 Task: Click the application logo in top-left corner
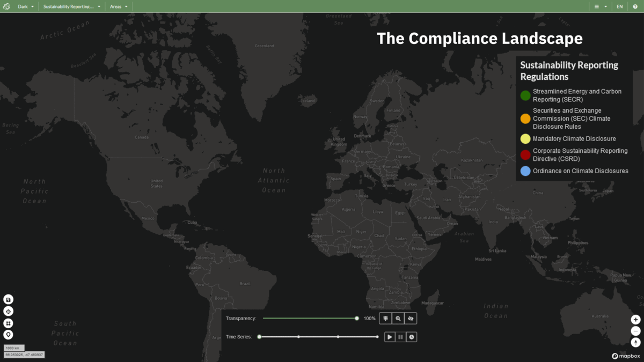pyautogui.click(x=6, y=6)
